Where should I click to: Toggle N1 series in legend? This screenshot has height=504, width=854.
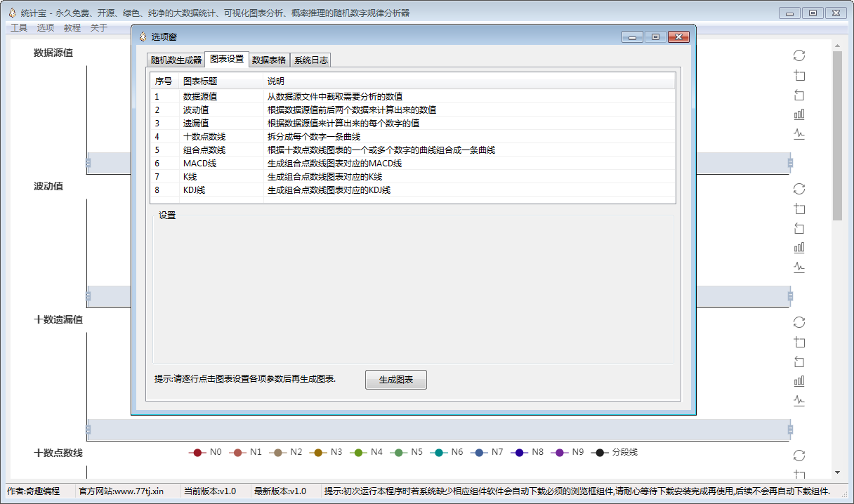click(245, 453)
